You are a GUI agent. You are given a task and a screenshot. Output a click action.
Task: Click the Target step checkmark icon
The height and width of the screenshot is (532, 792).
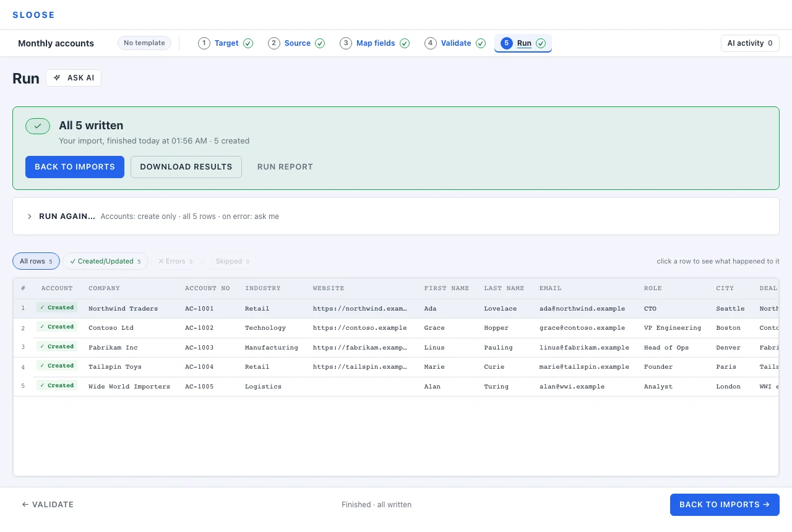click(248, 43)
